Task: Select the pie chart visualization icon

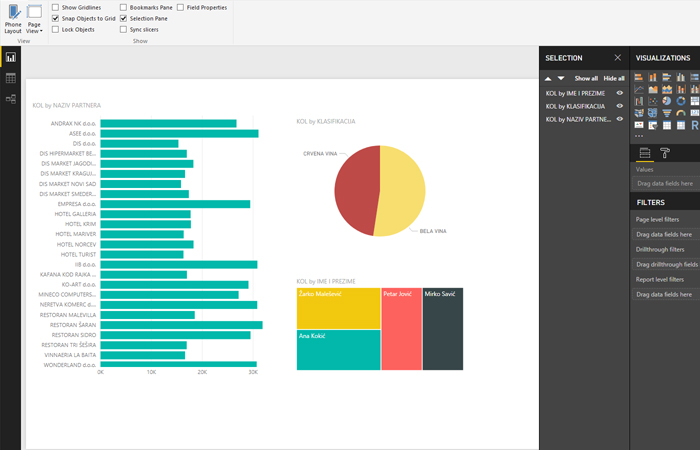Action: [x=667, y=101]
